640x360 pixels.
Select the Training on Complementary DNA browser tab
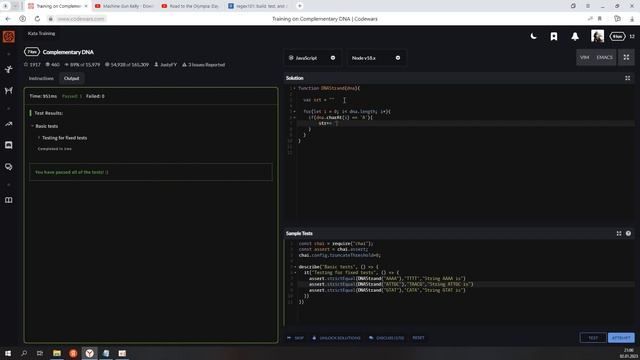(x=57, y=6)
